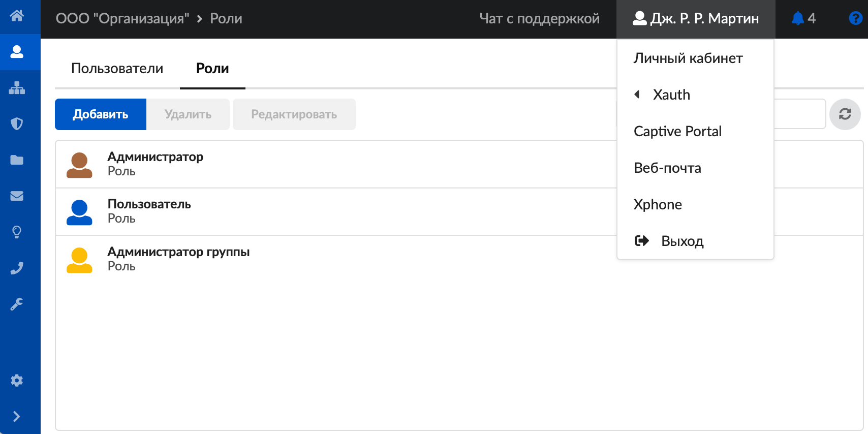Open the blue help question mark icon

tap(856, 18)
